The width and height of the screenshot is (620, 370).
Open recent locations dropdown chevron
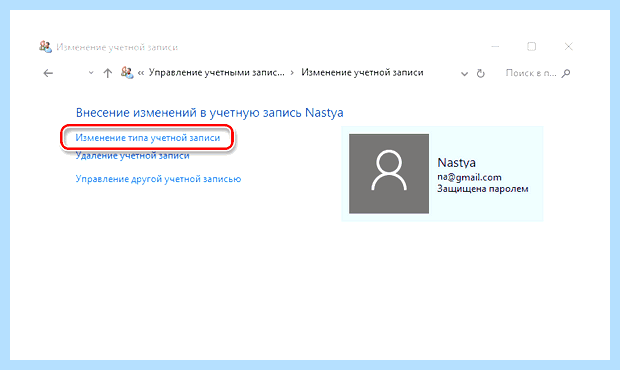pos(91,73)
